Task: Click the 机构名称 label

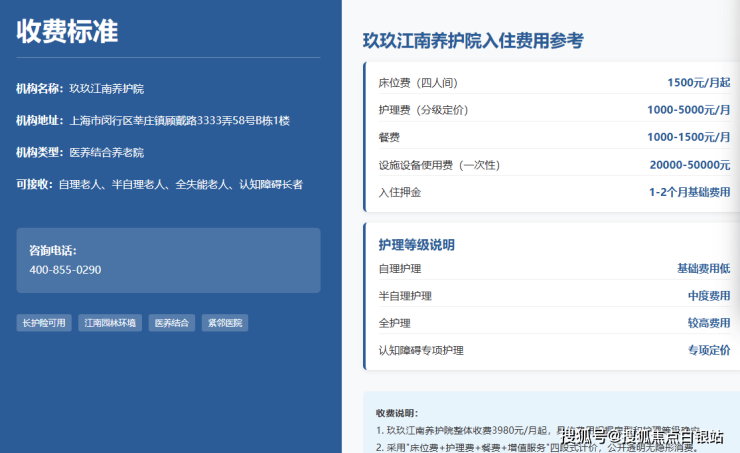Action: tap(40, 88)
